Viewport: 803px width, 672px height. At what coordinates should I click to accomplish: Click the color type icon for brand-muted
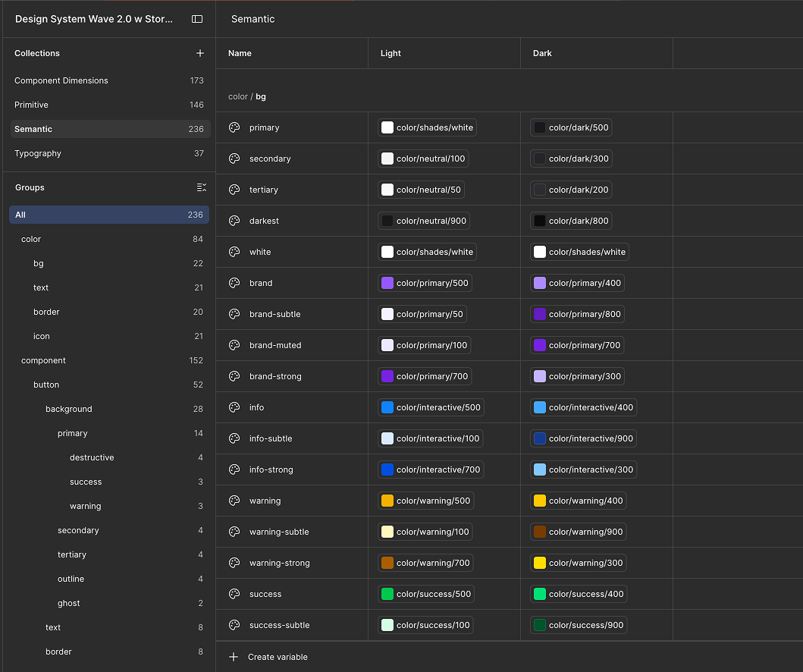(x=234, y=345)
